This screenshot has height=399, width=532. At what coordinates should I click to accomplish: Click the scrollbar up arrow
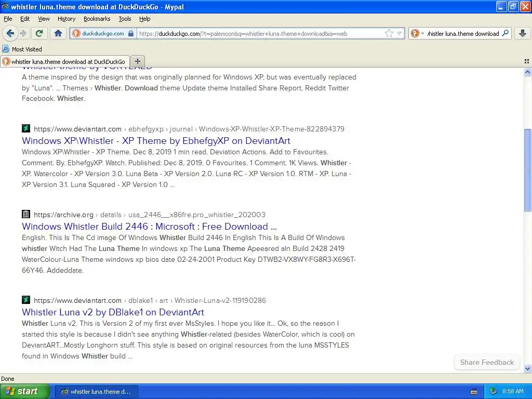(527, 72)
